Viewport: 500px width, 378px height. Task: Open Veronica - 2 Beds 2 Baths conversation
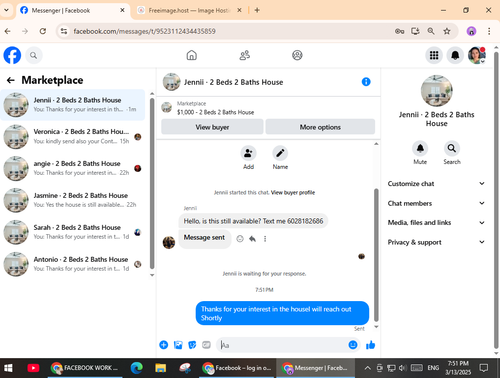coord(73,136)
